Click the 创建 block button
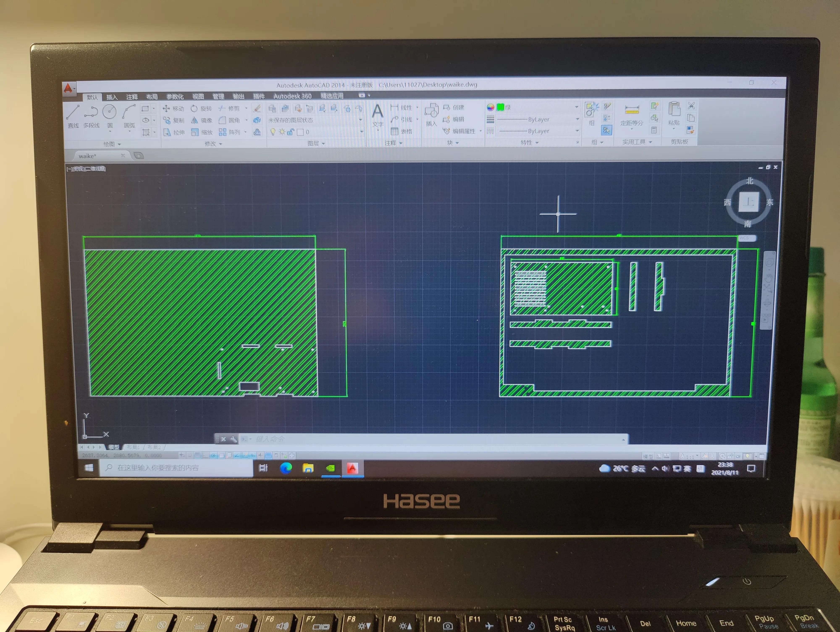The width and height of the screenshot is (840, 632). 454,108
